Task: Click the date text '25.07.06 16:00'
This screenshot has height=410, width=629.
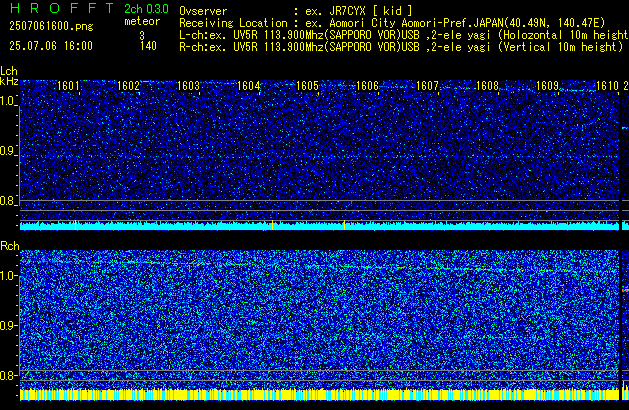Action: (x=51, y=46)
